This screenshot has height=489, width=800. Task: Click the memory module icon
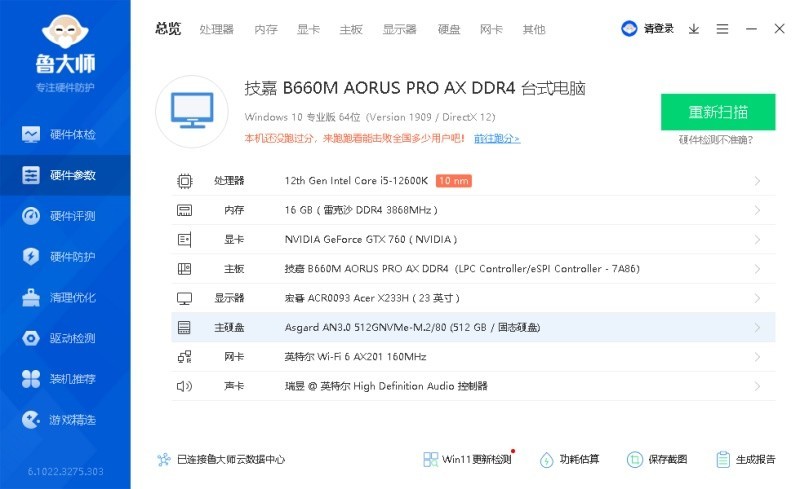click(184, 210)
